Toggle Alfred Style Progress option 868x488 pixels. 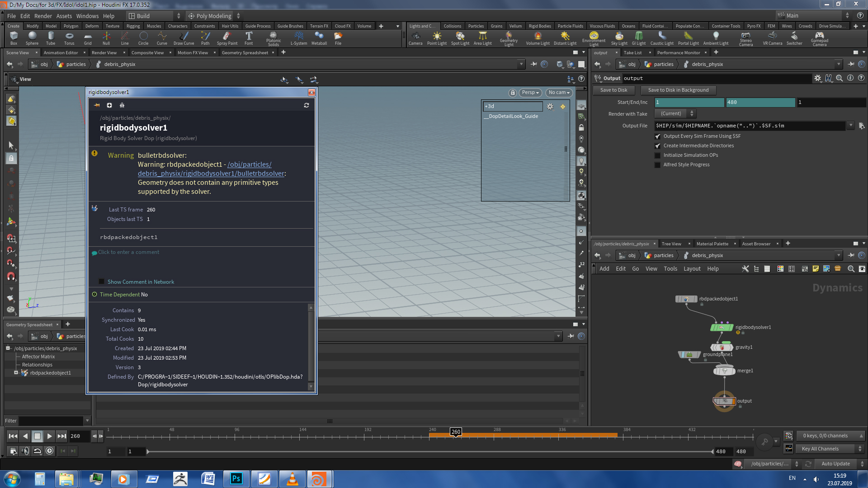click(657, 164)
